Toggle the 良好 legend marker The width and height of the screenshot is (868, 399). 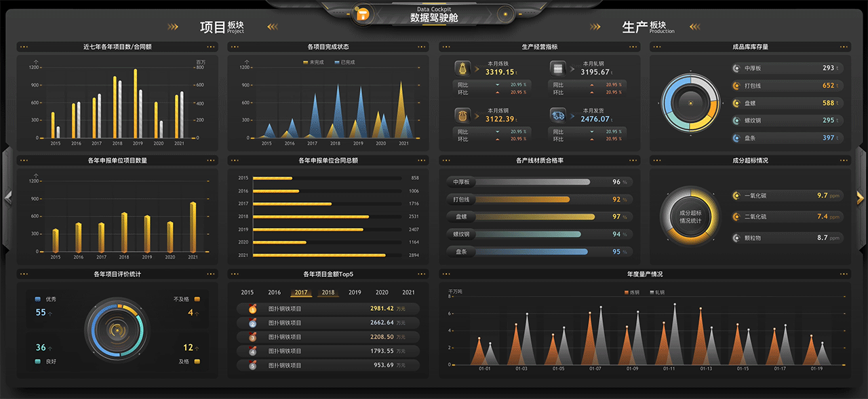coord(38,362)
